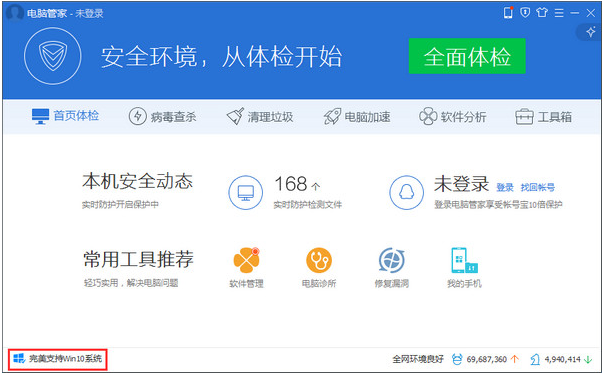This screenshot has height=373, width=602.
Task: Minimize the 电脑管家 window
Action: pos(575,13)
